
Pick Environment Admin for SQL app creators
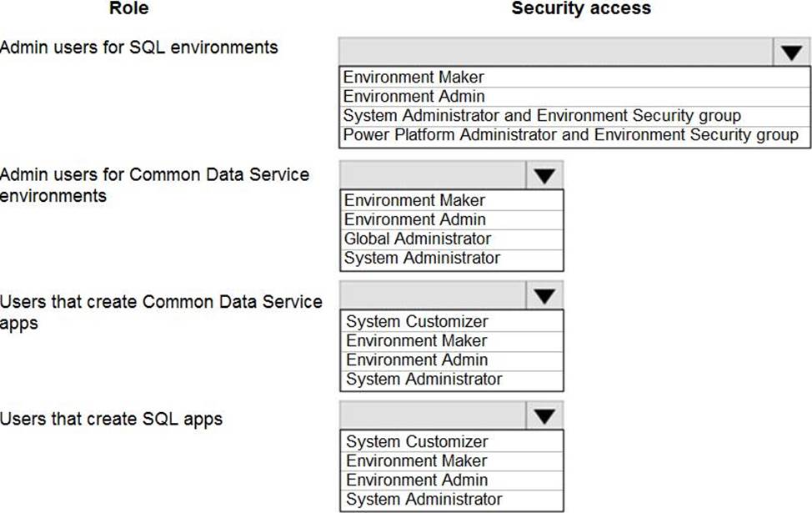[x=417, y=480]
